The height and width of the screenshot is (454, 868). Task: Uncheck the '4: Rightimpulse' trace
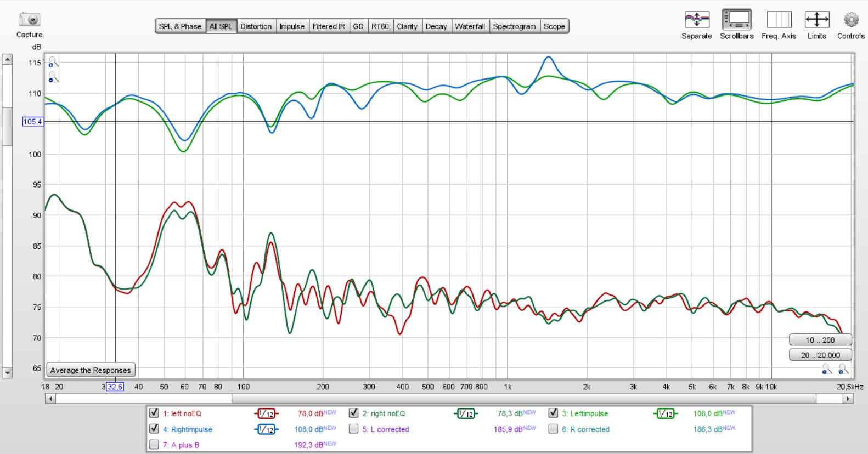coord(154,429)
